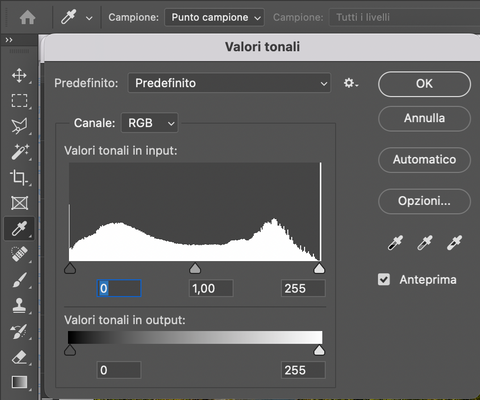The image size is (480, 400).
Task: Click the Valori tonali in output label
Action: (125, 320)
